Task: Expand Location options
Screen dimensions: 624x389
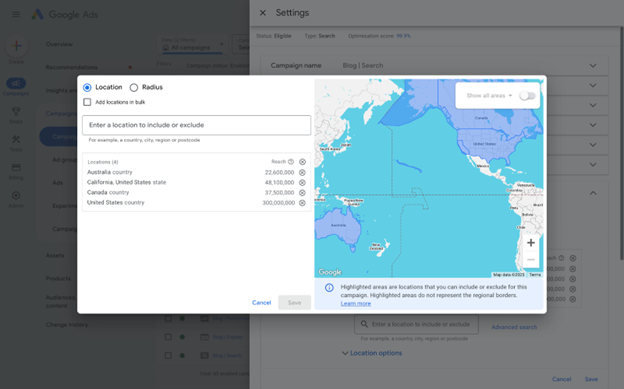Action: coord(372,353)
